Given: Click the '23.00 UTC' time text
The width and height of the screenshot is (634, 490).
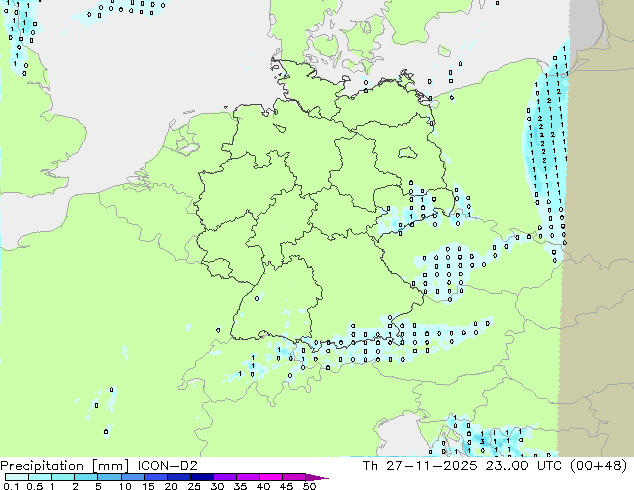Looking at the screenshot, I should [x=524, y=466].
